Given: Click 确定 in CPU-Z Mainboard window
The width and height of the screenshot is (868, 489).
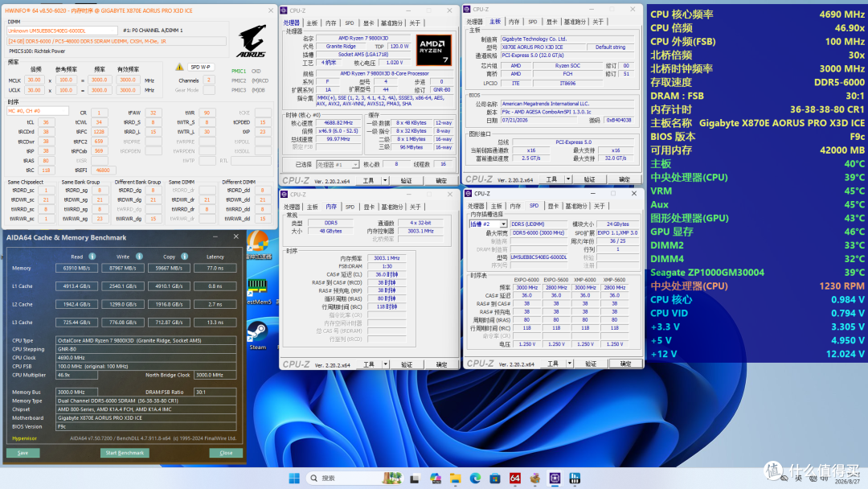Looking at the screenshot, I should pyautogui.click(x=624, y=179).
